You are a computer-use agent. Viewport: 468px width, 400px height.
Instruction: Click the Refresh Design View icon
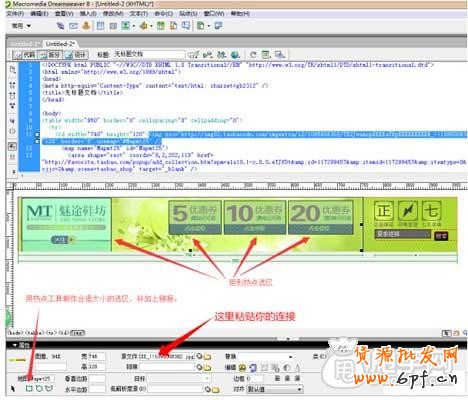[253, 54]
